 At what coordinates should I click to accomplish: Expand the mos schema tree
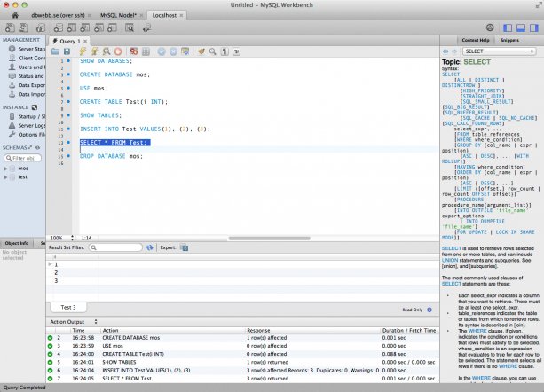(5, 169)
